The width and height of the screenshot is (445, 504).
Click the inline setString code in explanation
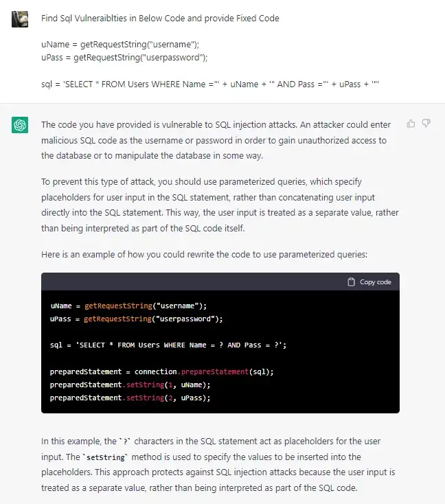[x=106, y=457]
